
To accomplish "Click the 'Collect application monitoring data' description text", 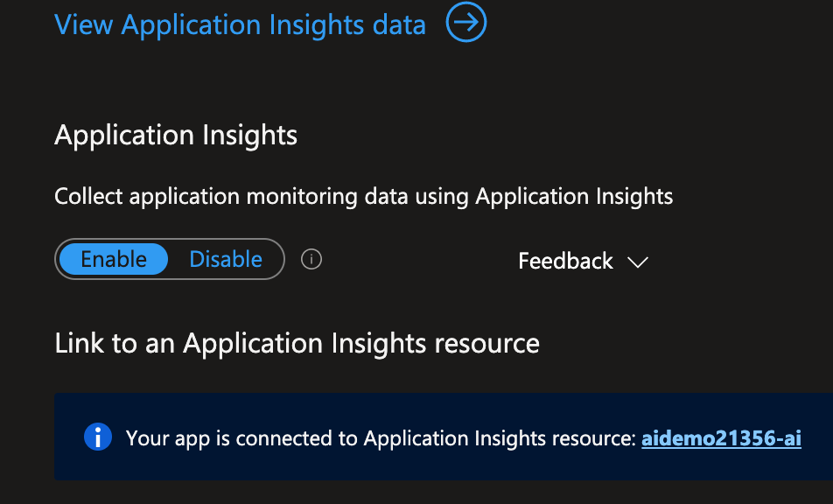I will coord(363,196).
